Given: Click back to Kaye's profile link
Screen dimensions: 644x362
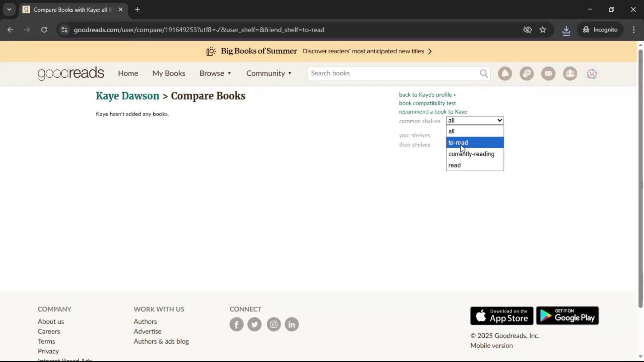Looking at the screenshot, I should pos(427,95).
